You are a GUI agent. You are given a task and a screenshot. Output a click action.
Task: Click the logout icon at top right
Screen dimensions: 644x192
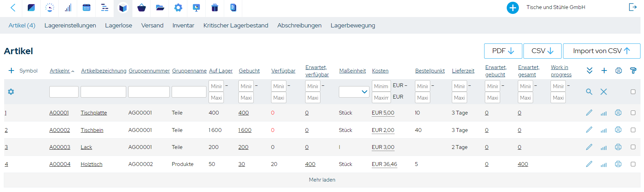(x=633, y=7)
